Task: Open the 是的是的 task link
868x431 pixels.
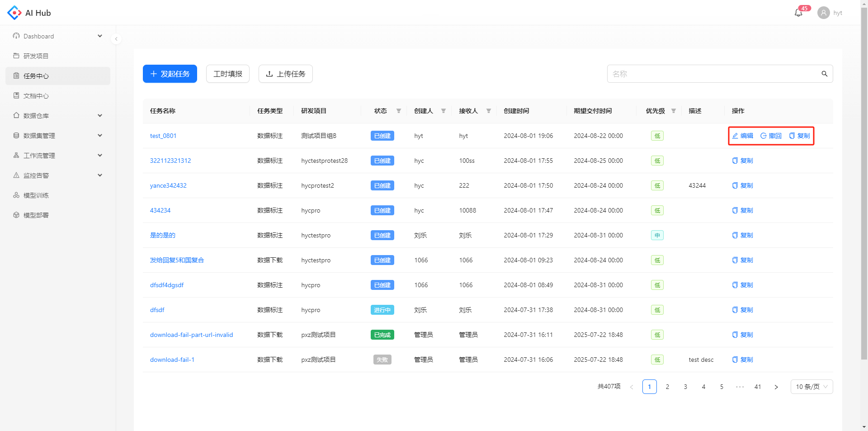Action: coord(163,235)
